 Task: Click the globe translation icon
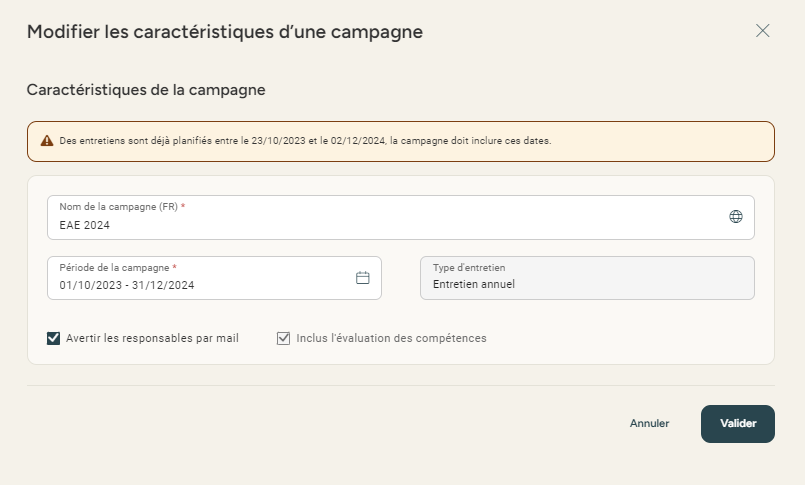tap(736, 216)
